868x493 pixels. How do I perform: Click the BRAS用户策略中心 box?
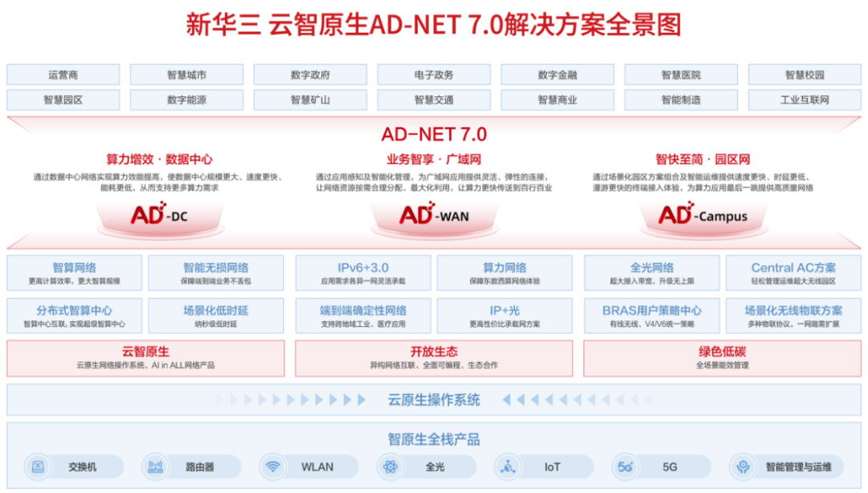click(652, 316)
